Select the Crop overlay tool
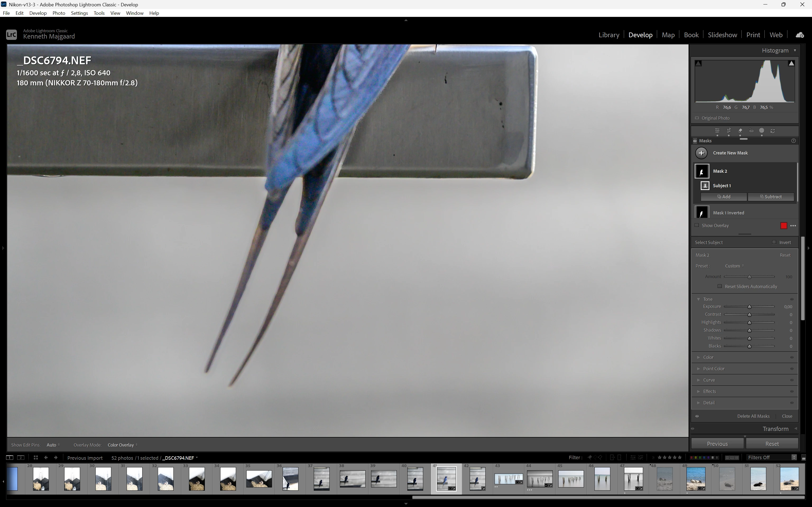The height and width of the screenshot is (507, 812). 729,131
